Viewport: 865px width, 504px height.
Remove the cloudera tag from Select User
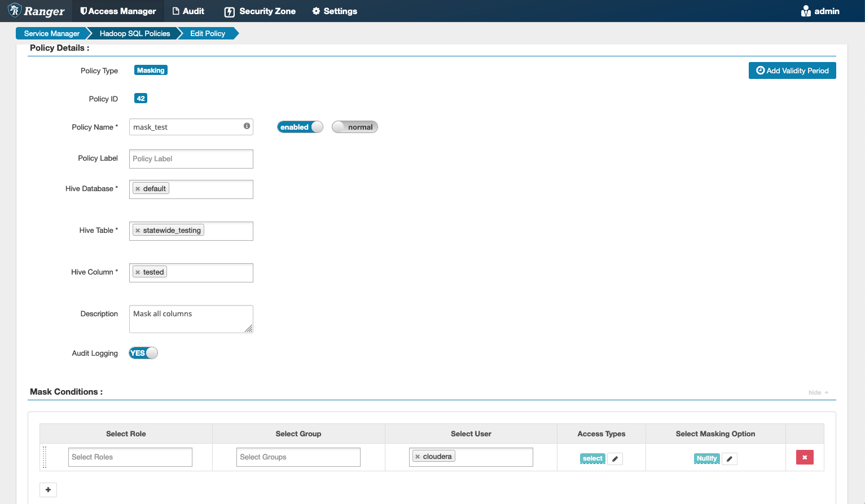pyautogui.click(x=417, y=456)
